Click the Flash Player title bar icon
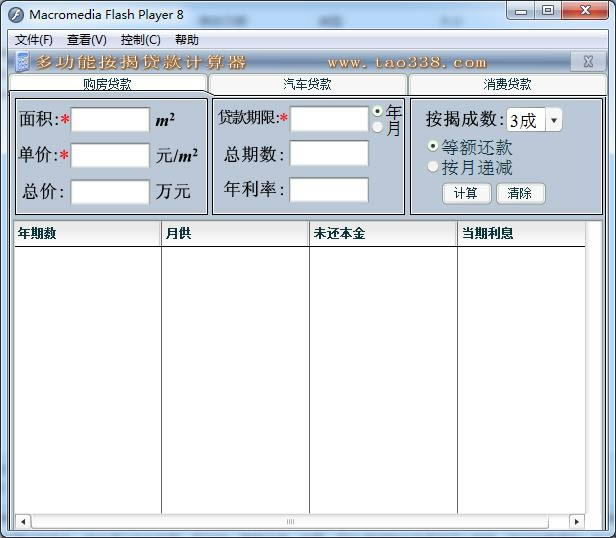This screenshot has height=538, width=616. click(x=16, y=15)
